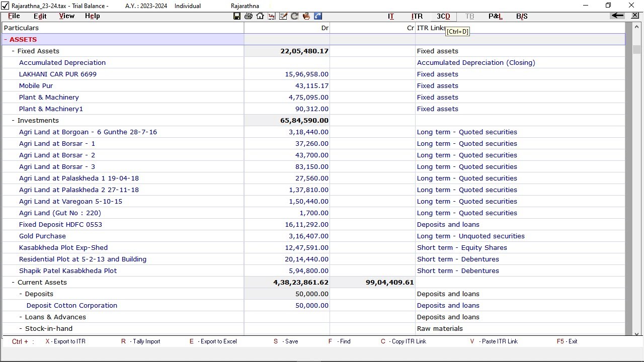Click Long term - Unquoted securities link

[471, 236]
